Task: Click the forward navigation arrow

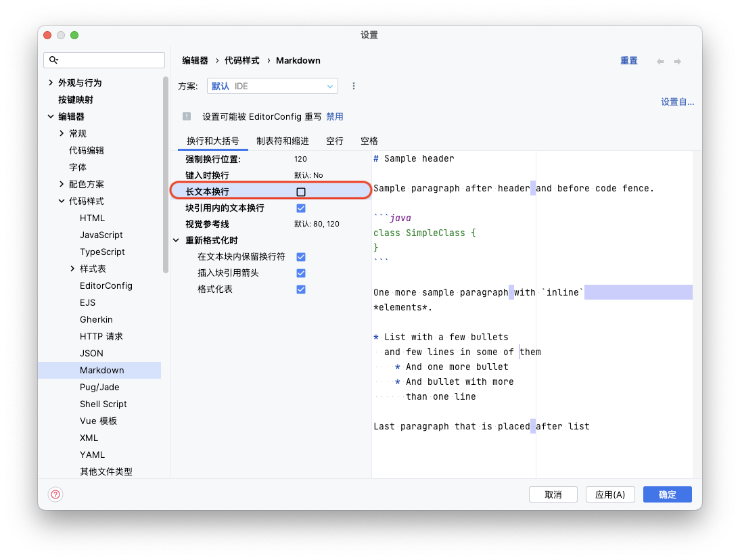Action: point(677,61)
